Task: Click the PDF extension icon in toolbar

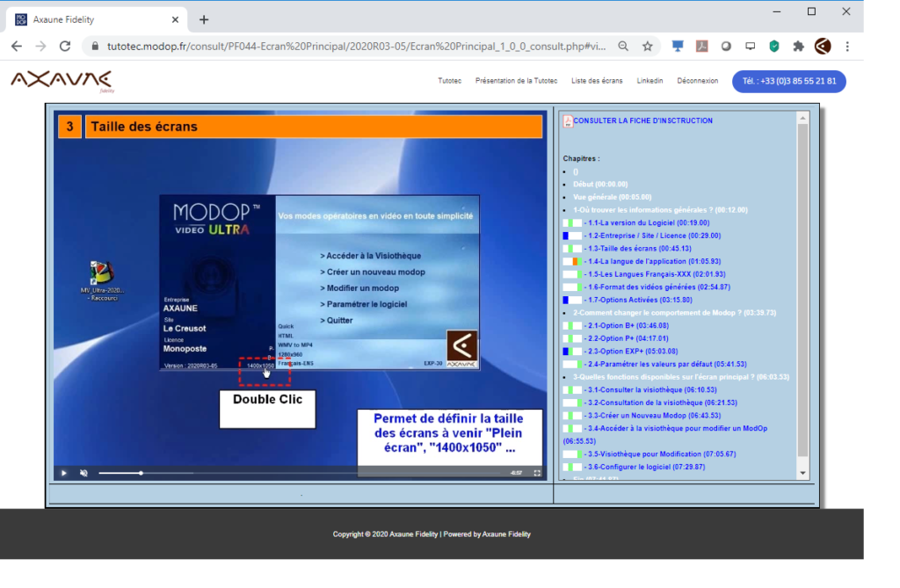Action: (x=702, y=47)
